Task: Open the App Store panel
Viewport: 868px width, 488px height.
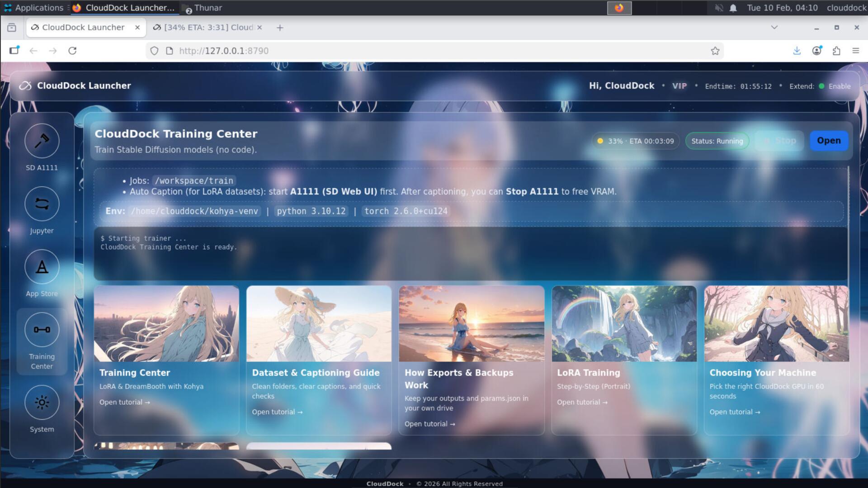Action: 42,267
